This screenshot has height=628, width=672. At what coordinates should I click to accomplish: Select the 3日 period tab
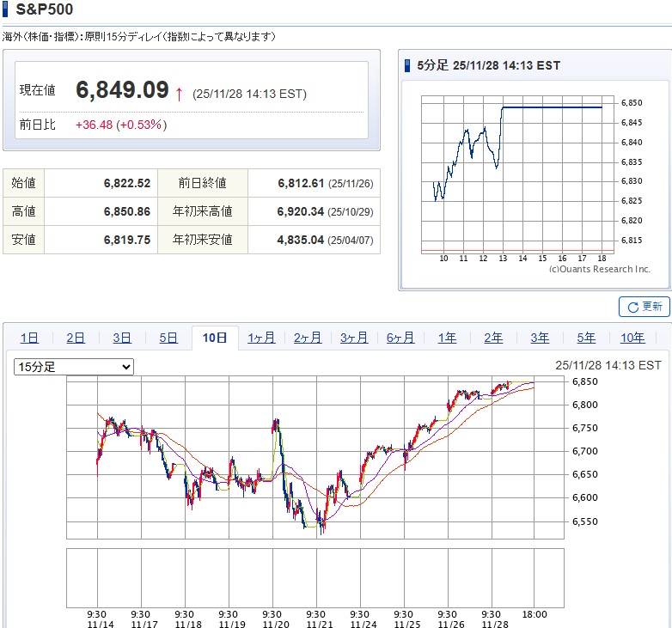(122, 338)
